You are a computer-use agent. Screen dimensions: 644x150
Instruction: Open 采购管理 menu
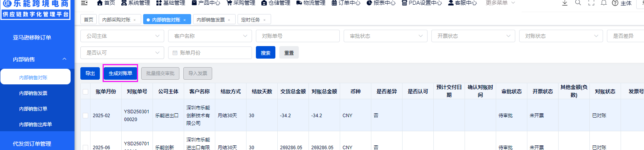click(241, 3)
